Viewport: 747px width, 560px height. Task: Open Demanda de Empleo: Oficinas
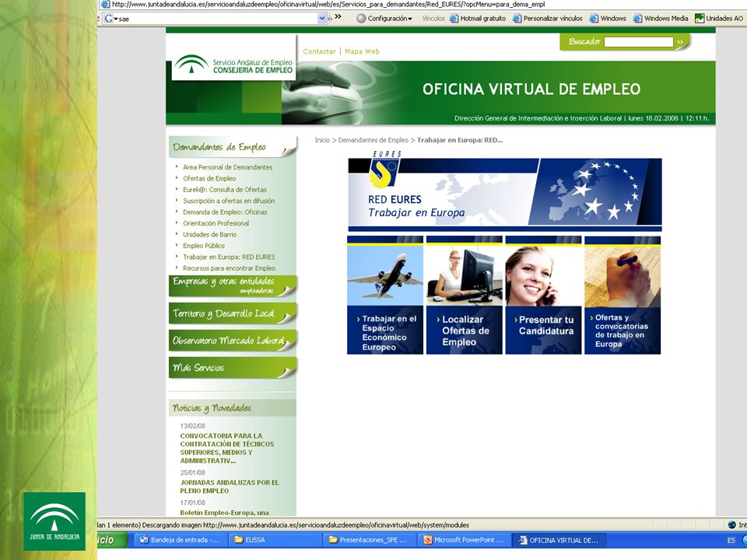tap(225, 212)
